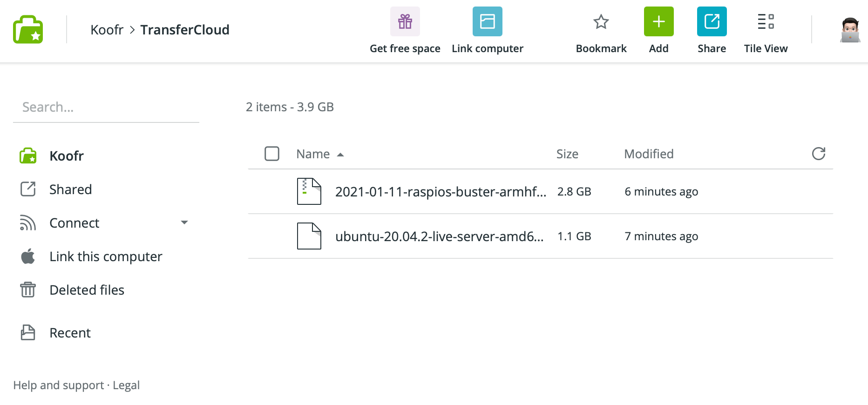Open Connect in sidebar

click(75, 223)
